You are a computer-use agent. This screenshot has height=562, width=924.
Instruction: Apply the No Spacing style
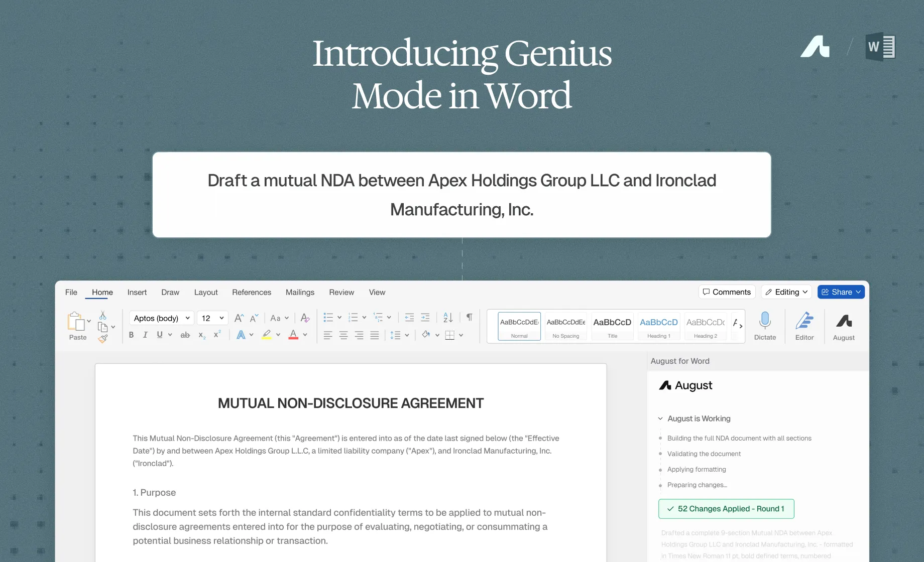[x=566, y=326]
